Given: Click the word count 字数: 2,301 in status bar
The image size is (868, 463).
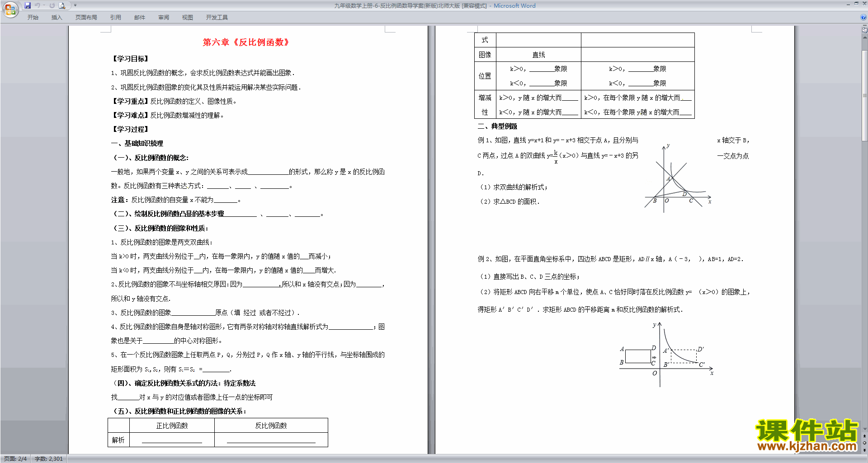Looking at the screenshot, I should pyautogui.click(x=49, y=458).
